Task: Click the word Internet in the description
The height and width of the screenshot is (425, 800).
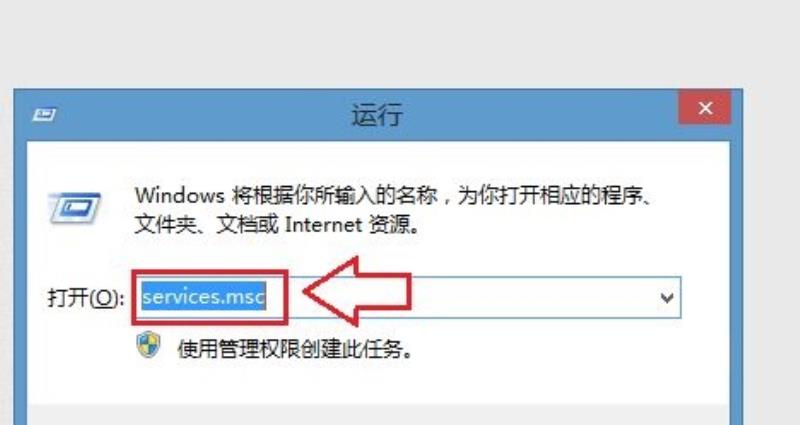Action: 323,224
